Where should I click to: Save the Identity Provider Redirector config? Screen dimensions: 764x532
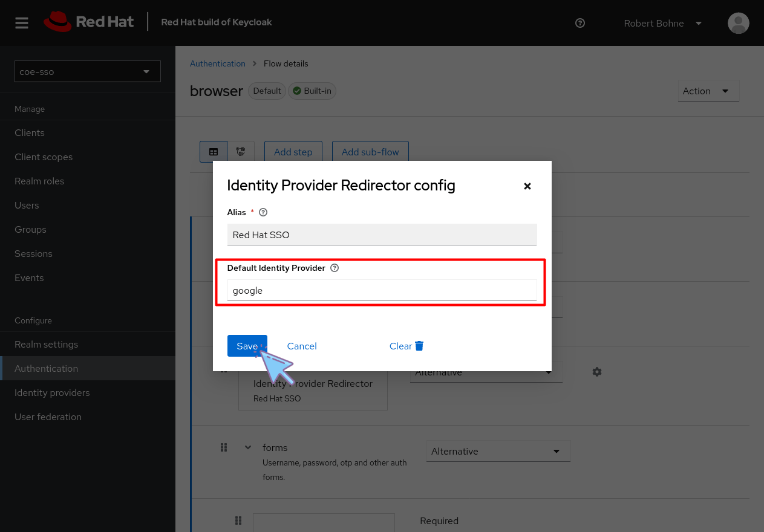click(x=247, y=346)
